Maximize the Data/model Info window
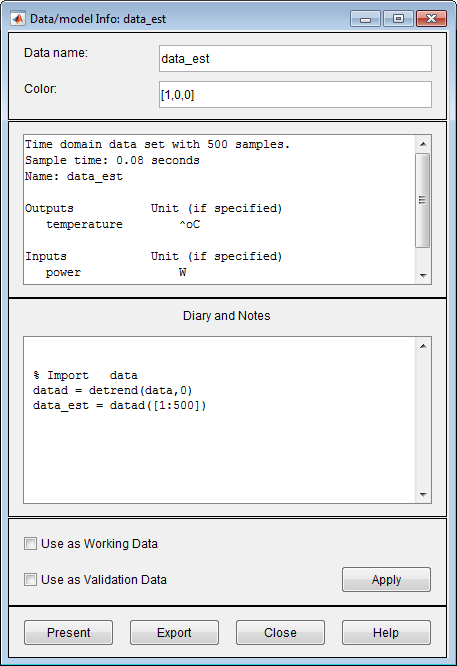This screenshot has height=666, width=457. [398, 19]
